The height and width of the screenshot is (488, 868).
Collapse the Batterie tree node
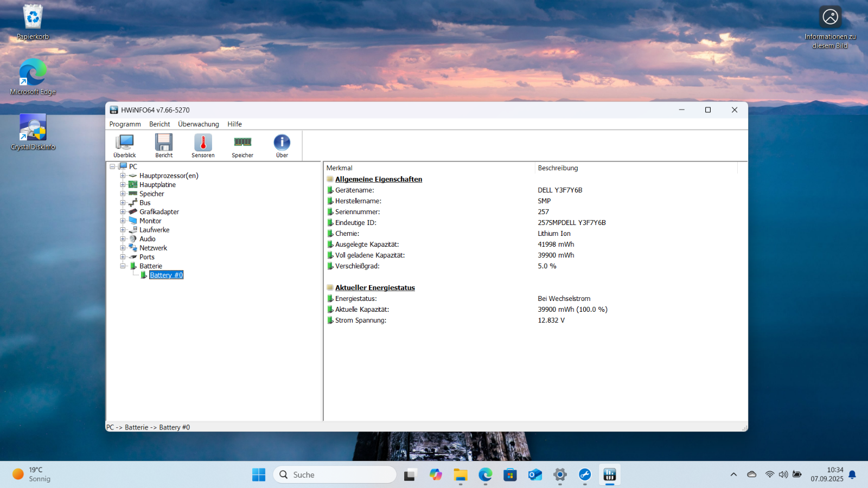click(123, 266)
